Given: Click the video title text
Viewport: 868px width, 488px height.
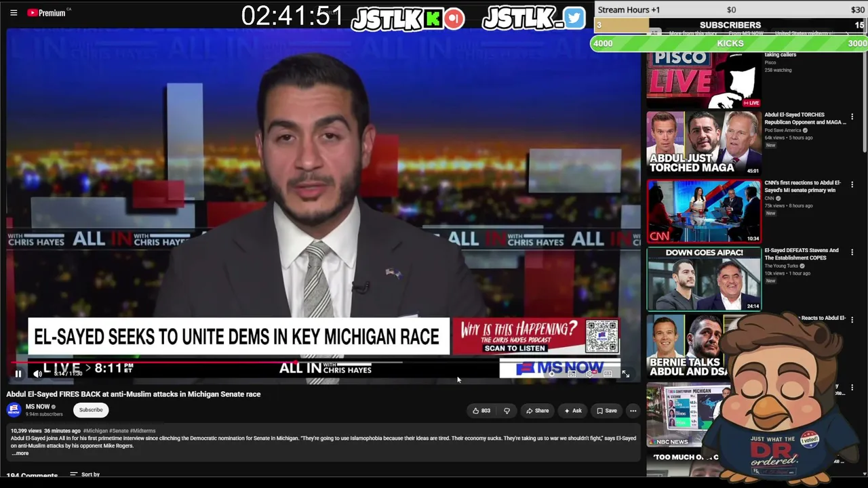Looking at the screenshot, I should point(134,394).
